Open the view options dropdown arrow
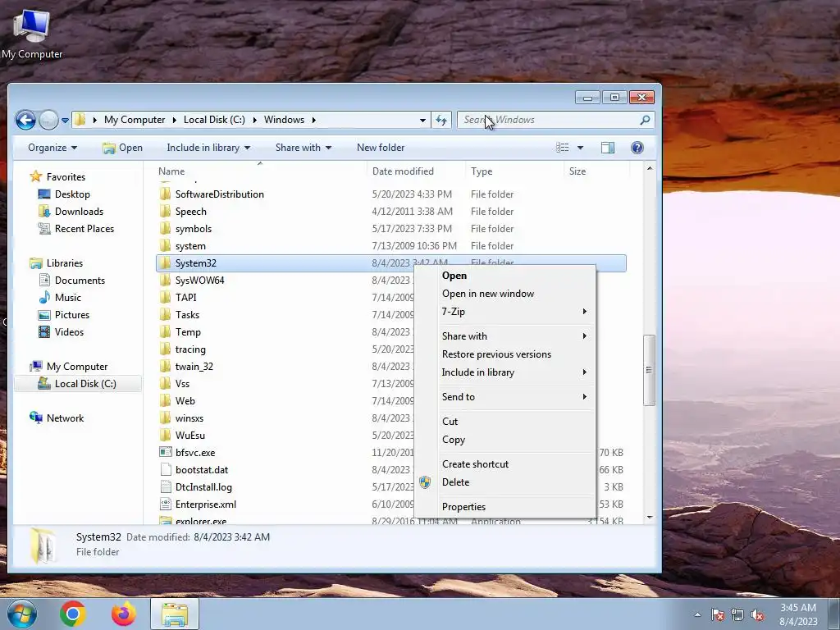This screenshot has height=630, width=840. coord(580,148)
